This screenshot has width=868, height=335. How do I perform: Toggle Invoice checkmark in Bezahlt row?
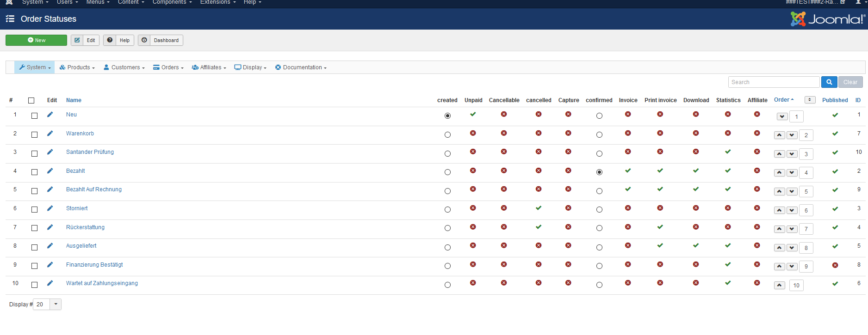(628, 171)
